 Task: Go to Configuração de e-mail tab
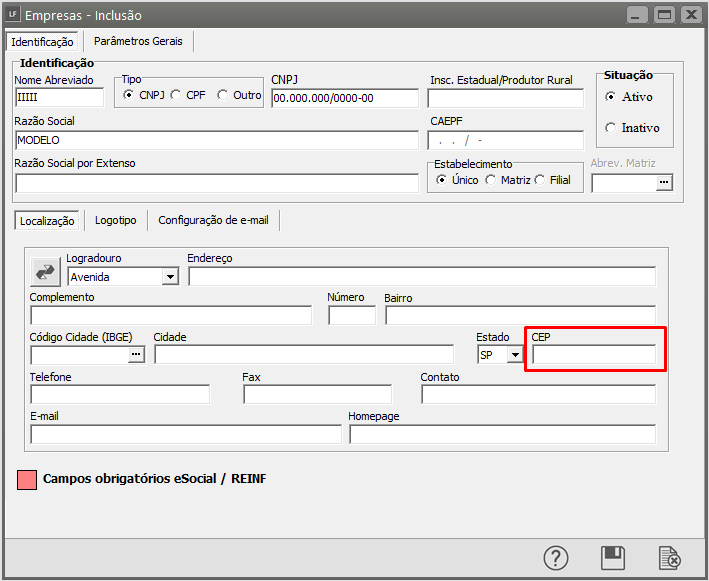[x=213, y=220]
